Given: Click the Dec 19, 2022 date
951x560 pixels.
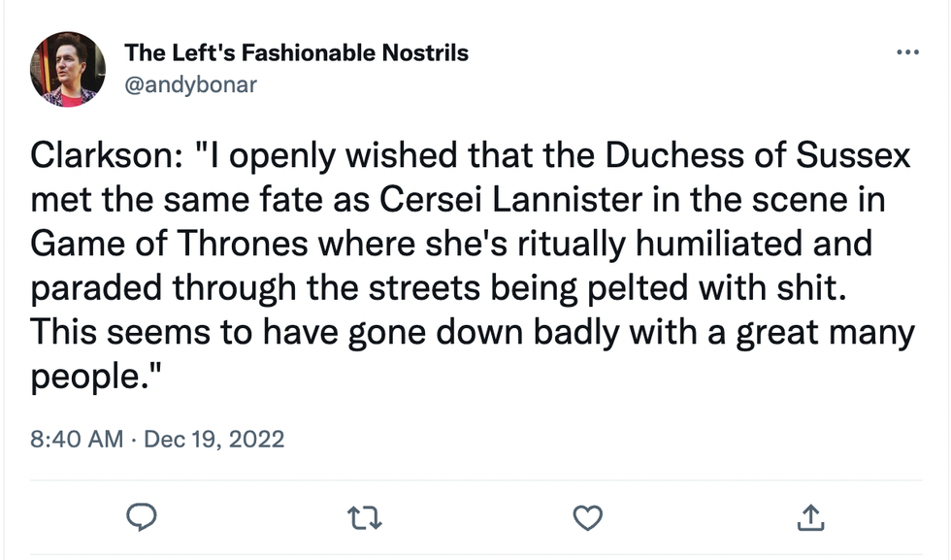Looking at the screenshot, I should 214,439.
